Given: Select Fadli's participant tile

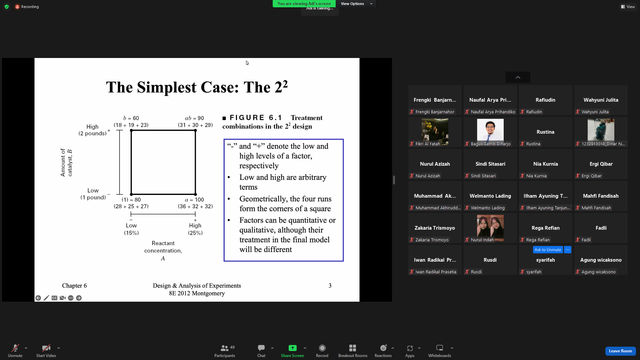Looking at the screenshot, I should tap(601, 229).
